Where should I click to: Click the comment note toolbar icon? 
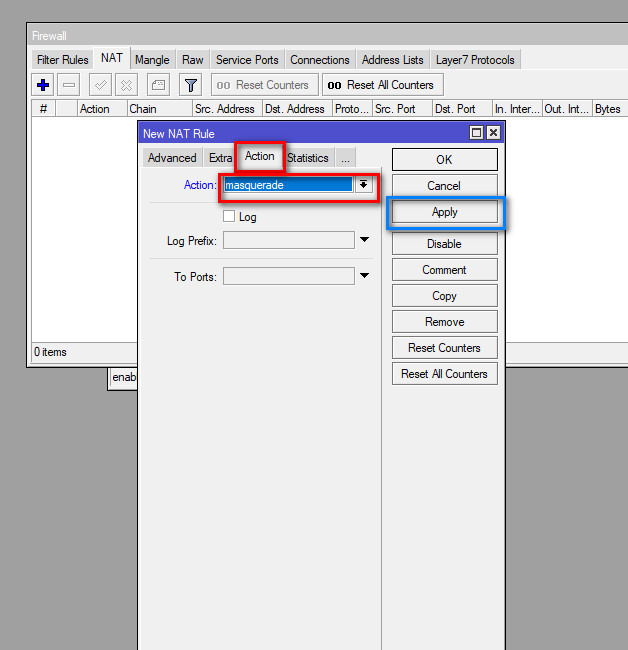tap(158, 85)
